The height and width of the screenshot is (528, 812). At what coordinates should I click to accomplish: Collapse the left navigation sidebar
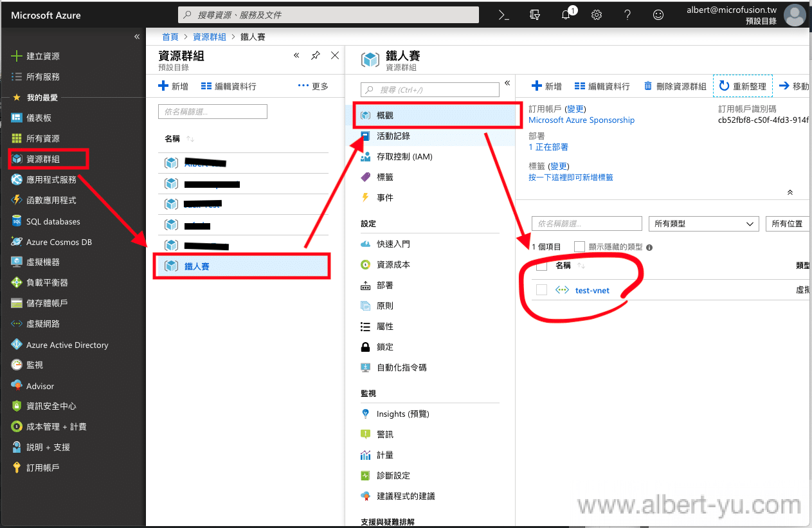click(x=137, y=37)
